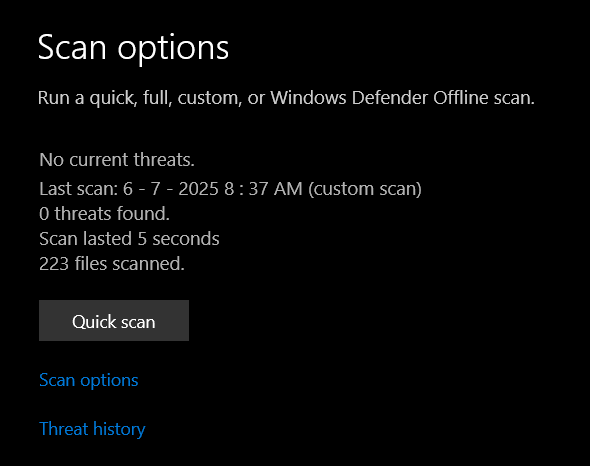The image size is (590, 466).
Task: Click the '0 threats found.' line
Action: click(x=105, y=214)
